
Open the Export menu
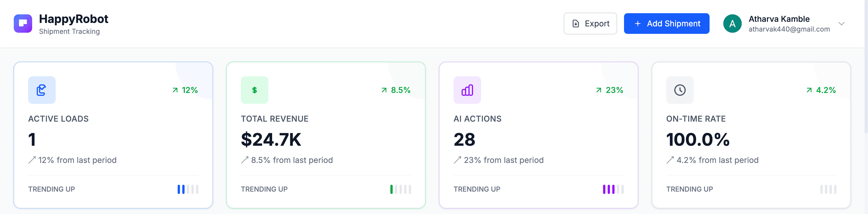[590, 24]
